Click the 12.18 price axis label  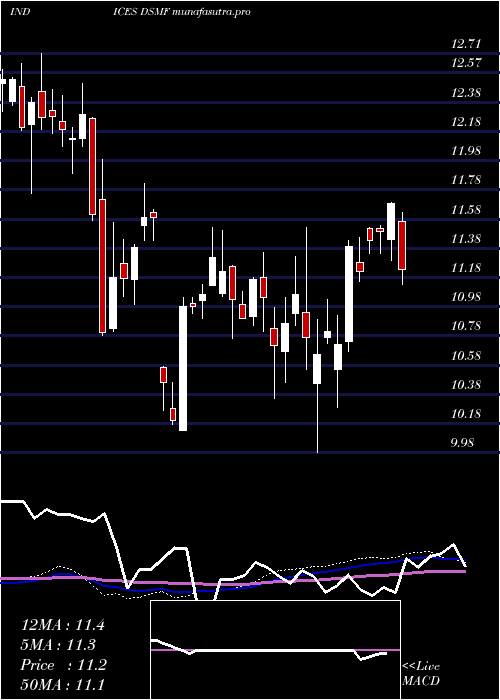click(x=466, y=122)
